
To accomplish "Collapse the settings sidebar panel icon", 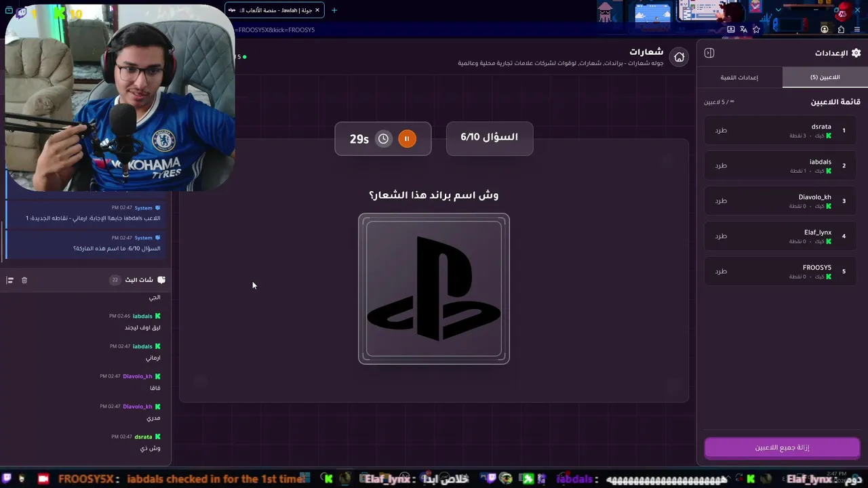I will pyautogui.click(x=709, y=53).
